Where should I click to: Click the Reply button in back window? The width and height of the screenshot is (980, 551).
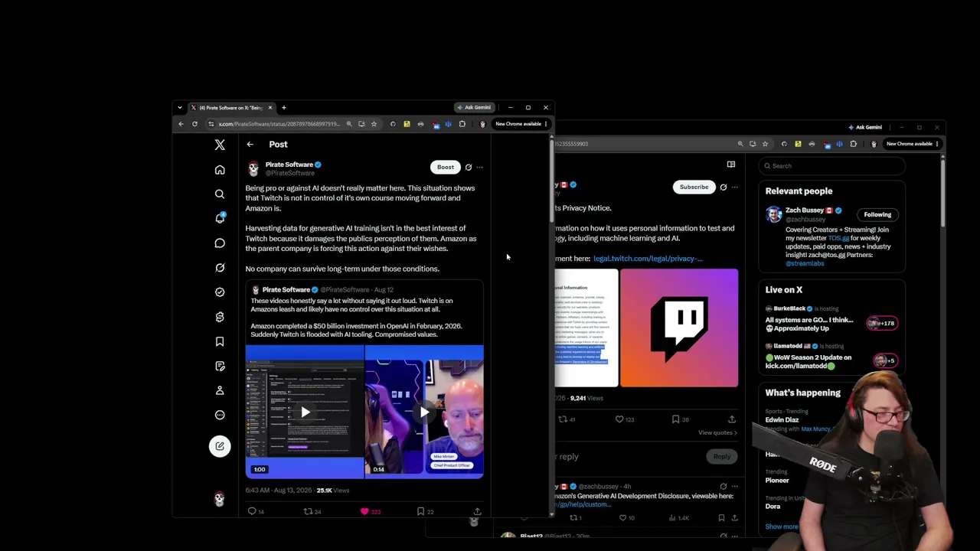click(722, 457)
